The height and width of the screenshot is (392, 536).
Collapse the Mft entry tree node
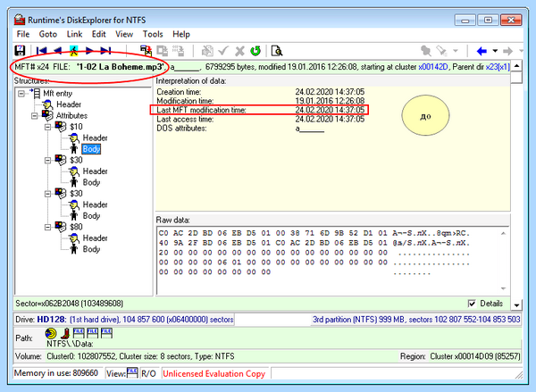point(21,93)
